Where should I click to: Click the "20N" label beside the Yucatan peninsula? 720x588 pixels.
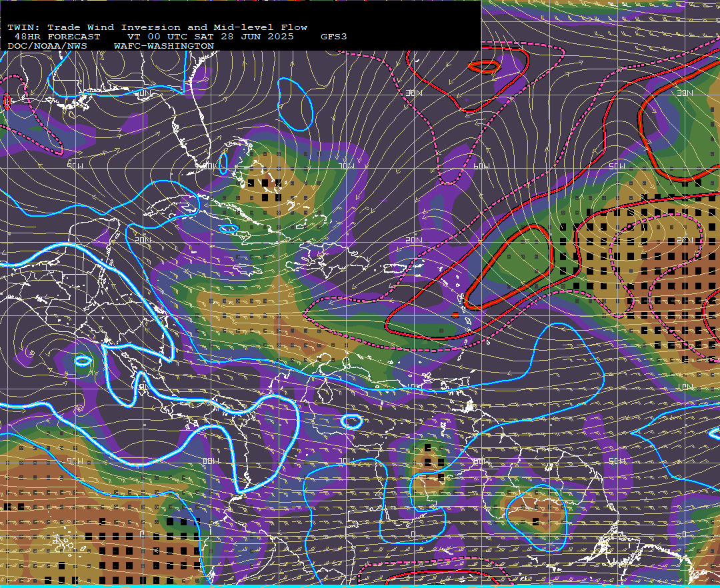[143, 240]
